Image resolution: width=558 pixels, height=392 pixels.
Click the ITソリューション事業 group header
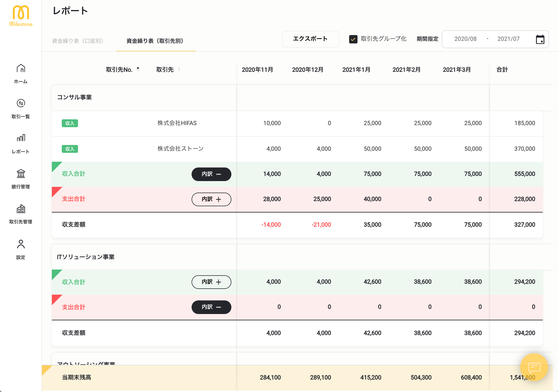tap(86, 257)
